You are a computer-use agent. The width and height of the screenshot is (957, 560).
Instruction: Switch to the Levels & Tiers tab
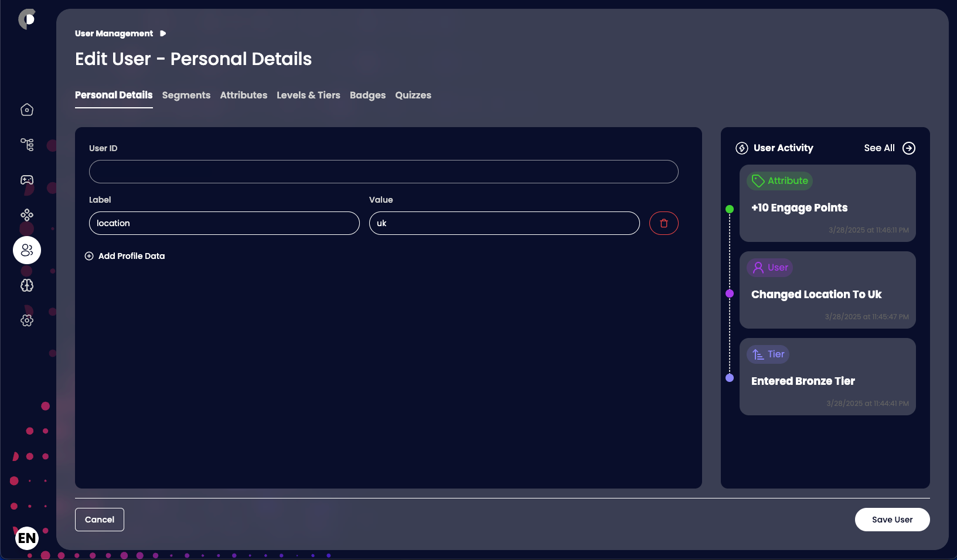click(x=308, y=95)
